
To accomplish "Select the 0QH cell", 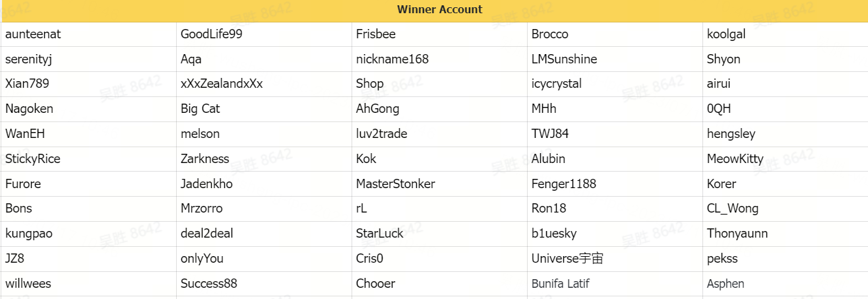I will click(x=786, y=109).
